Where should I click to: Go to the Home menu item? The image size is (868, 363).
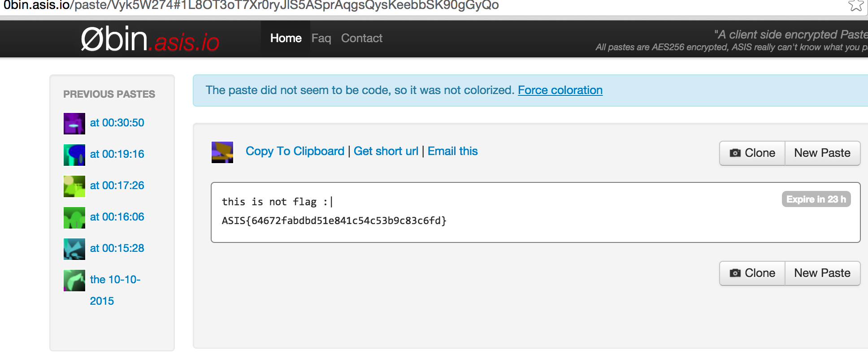(x=286, y=38)
